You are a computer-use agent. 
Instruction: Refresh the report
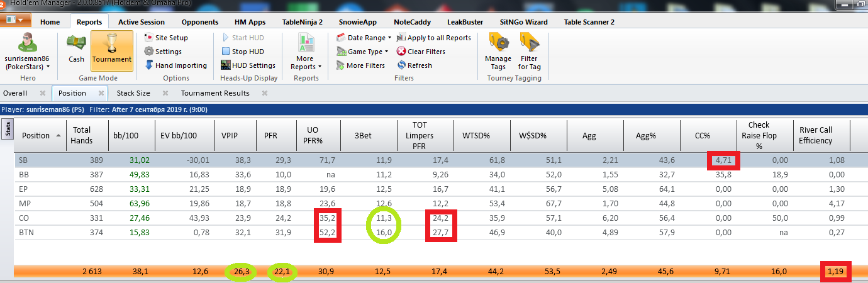(414, 65)
